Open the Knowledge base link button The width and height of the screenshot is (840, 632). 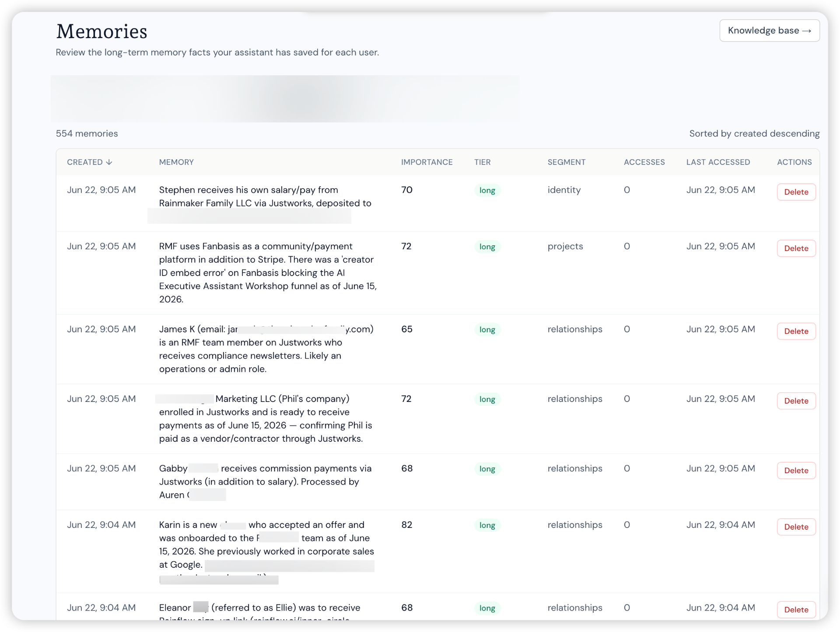point(769,31)
